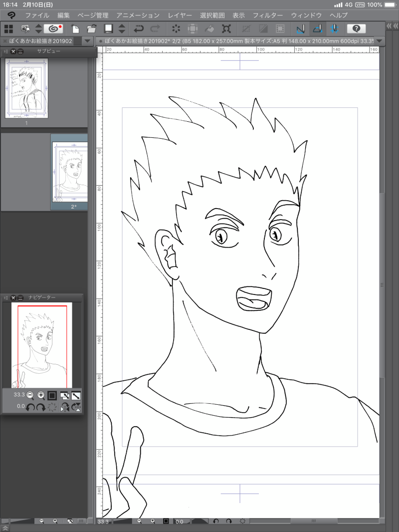Open the 編集 menu
Screen dimensions: 399x532
click(63, 15)
